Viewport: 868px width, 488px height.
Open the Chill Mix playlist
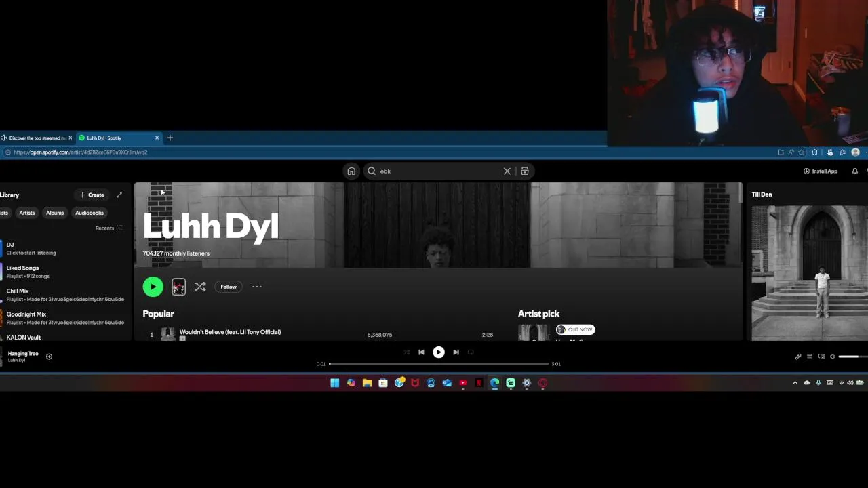tap(65, 295)
